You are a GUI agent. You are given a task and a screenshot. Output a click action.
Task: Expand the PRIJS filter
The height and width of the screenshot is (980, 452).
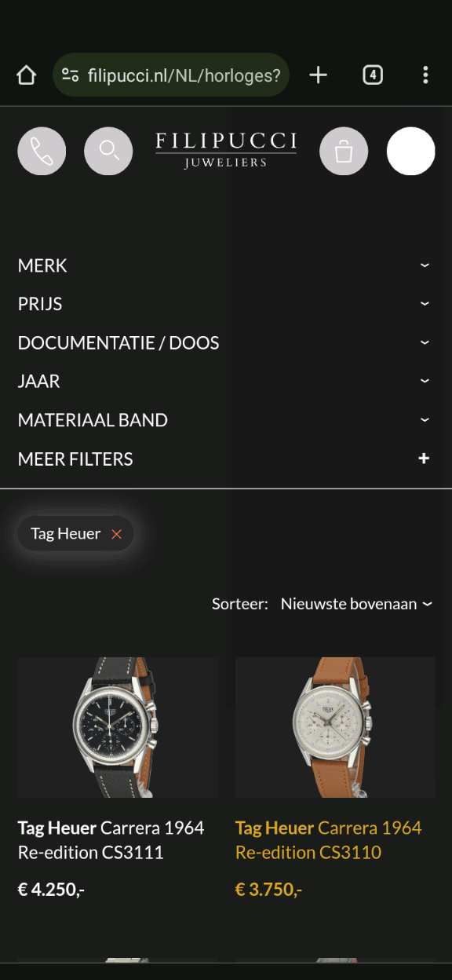pos(226,304)
